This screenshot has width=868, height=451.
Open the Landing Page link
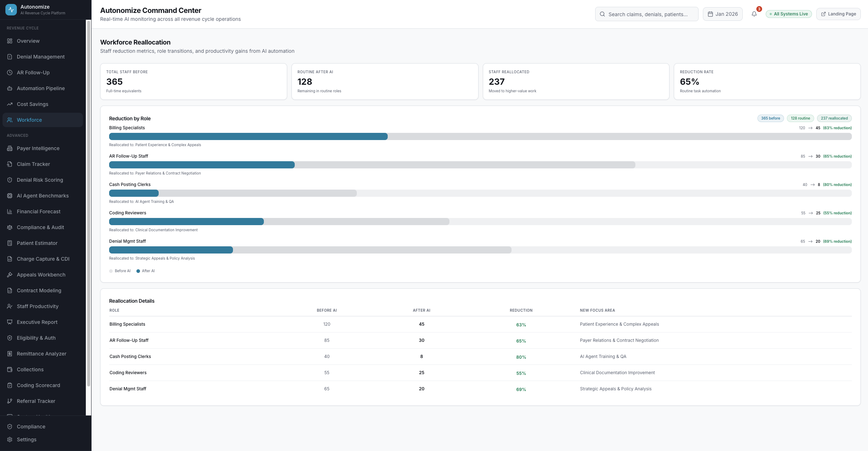click(x=838, y=14)
